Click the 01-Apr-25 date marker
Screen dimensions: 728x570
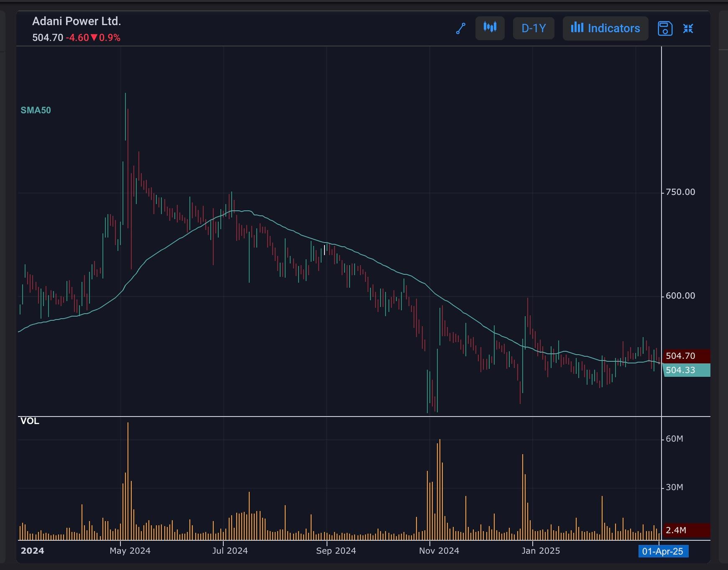point(663,551)
